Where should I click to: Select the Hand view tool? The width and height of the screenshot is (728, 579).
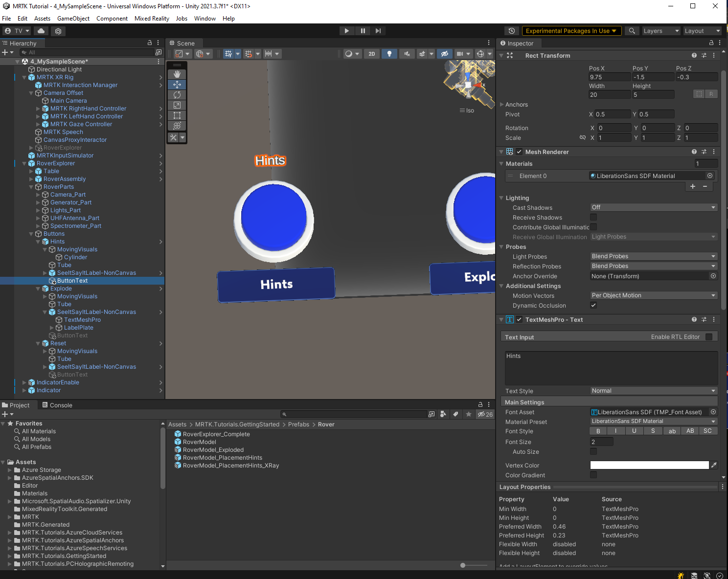[x=177, y=74]
